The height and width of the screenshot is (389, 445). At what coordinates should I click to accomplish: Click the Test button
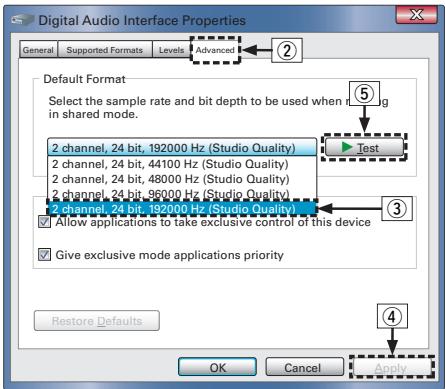tap(364, 147)
